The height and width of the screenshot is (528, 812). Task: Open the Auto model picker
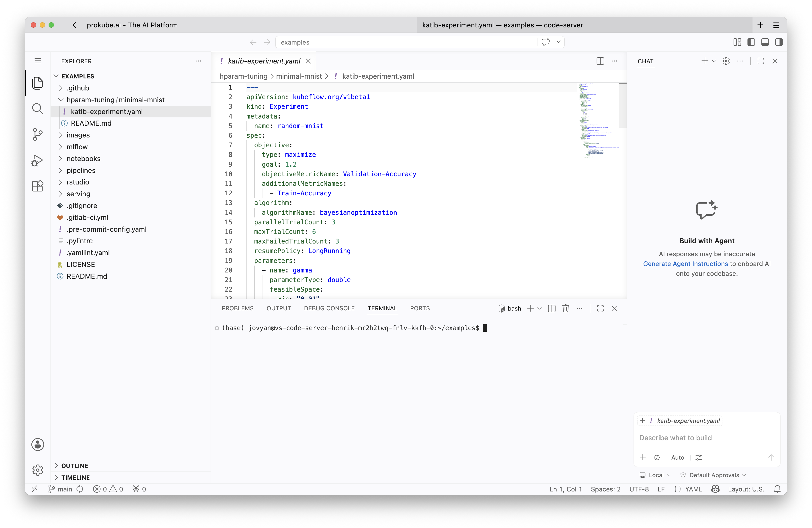[678, 457]
